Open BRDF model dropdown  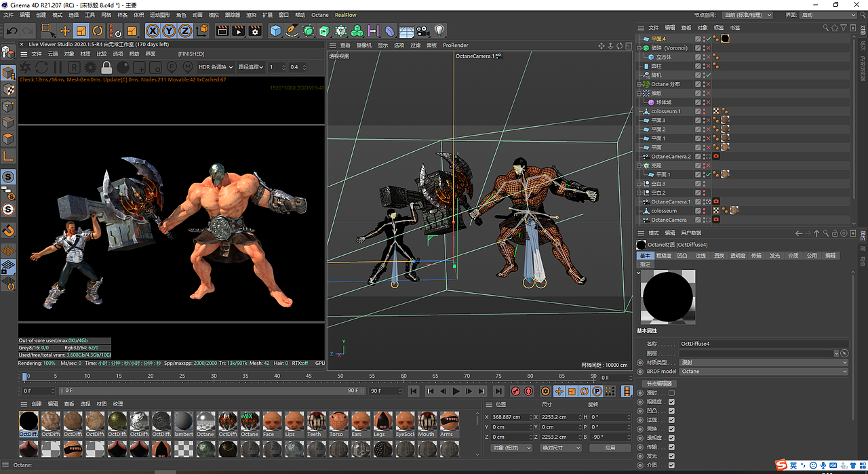[x=764, y=372]
